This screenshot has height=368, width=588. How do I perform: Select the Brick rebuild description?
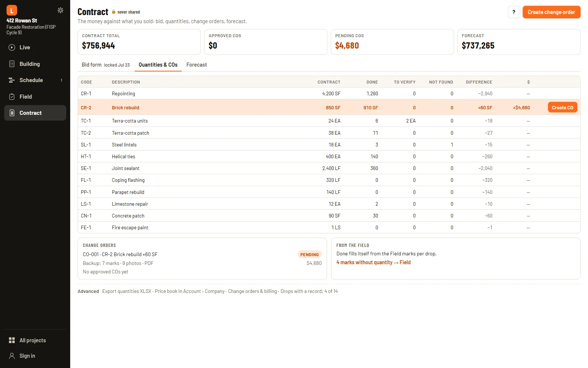(125, 108)
